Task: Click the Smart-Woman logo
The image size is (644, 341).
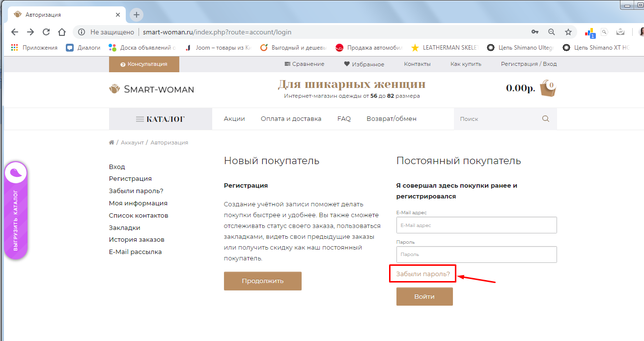Action: pos(151,89)
